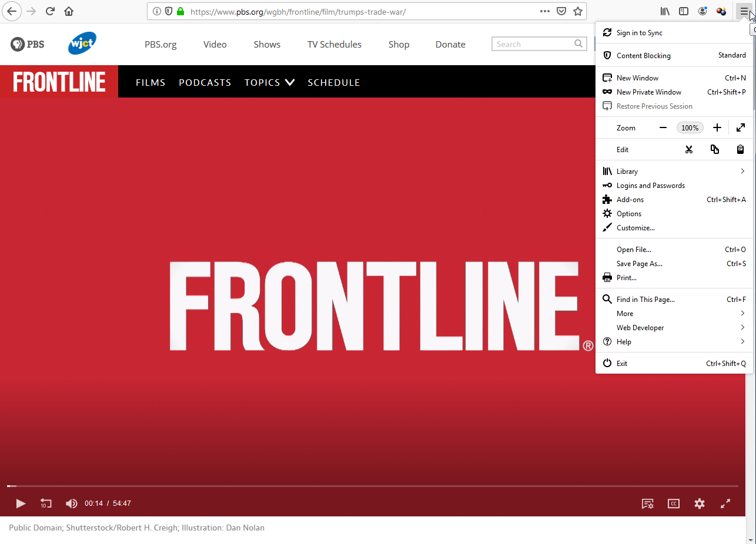Click the forward navigation arrow
This screenshot has width=756, height=544.
pyautogui.click(x=32, y=11)
